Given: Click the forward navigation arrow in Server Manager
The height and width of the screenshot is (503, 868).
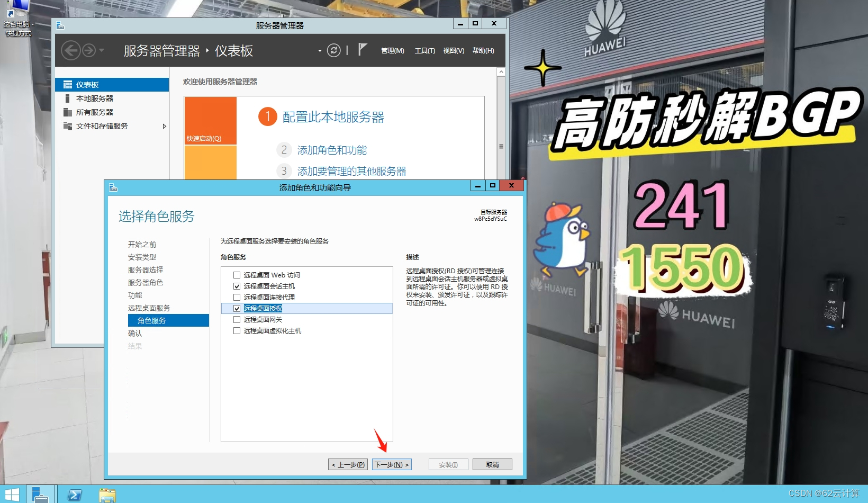Looking at the screenshot, I should coord(89,50).
